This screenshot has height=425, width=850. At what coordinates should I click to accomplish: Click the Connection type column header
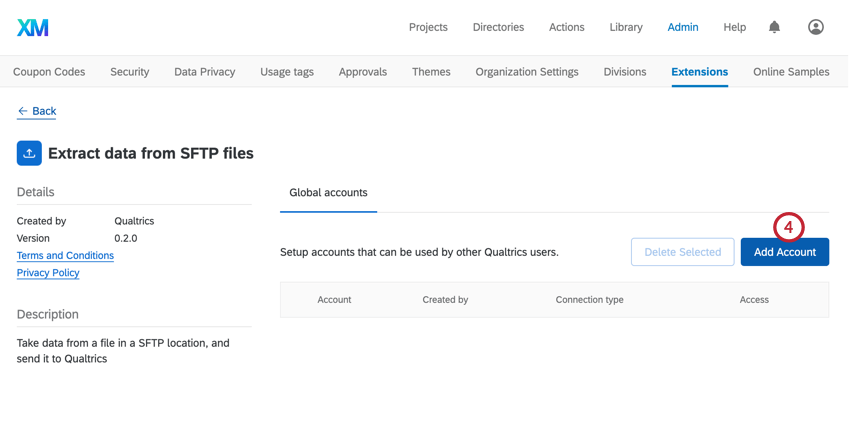[589, 300]
